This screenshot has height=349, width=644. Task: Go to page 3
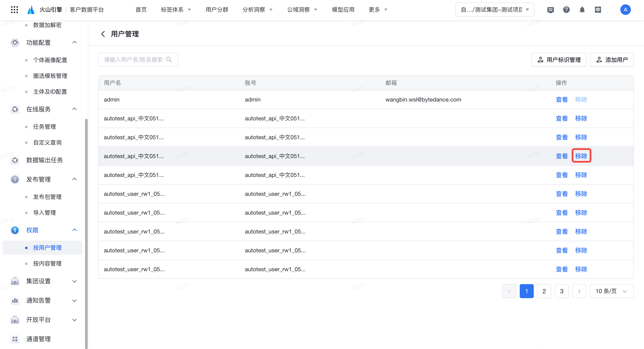coord(562,291)
